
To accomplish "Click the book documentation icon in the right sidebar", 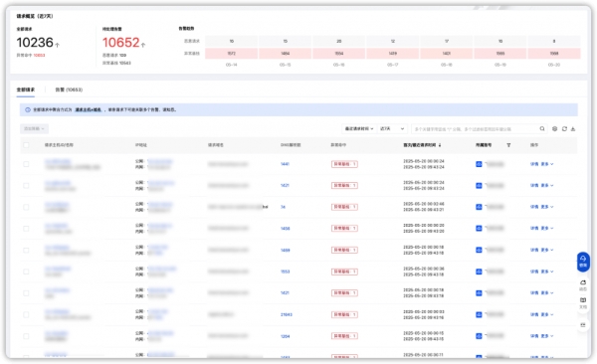I will [x=583, y=302].
